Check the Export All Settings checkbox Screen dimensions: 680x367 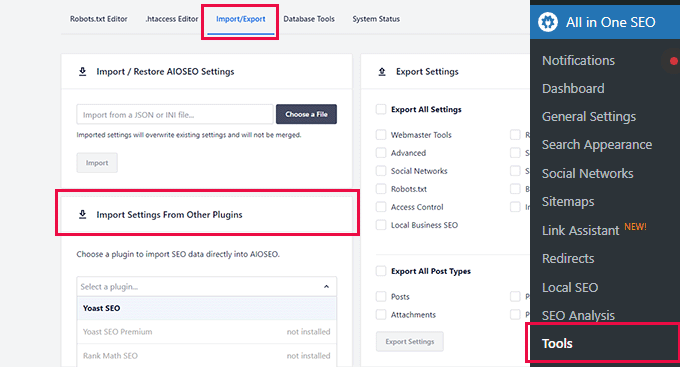[x=381, y=109]
